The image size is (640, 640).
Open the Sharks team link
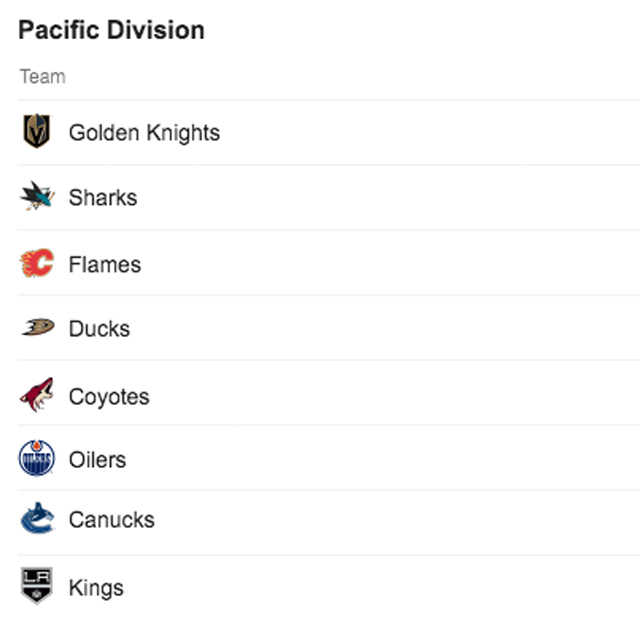pos(102,198)
